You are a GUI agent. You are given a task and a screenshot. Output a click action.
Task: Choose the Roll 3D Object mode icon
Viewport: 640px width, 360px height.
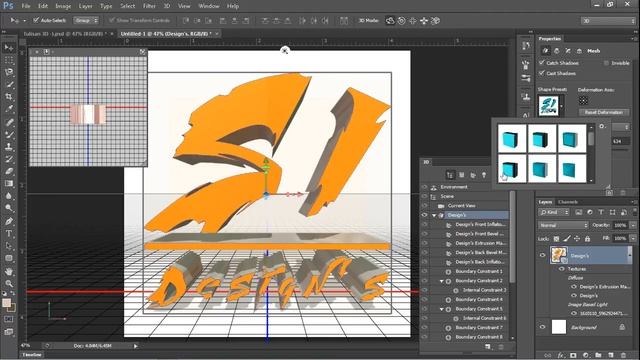(402, 20)
